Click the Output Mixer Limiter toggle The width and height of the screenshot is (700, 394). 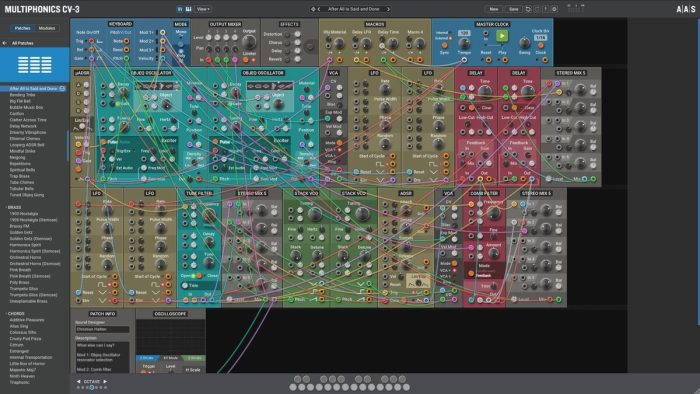246,60
